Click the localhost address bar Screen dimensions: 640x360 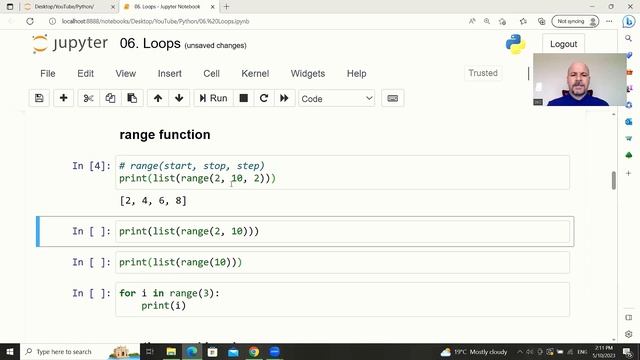click(155, 21)
